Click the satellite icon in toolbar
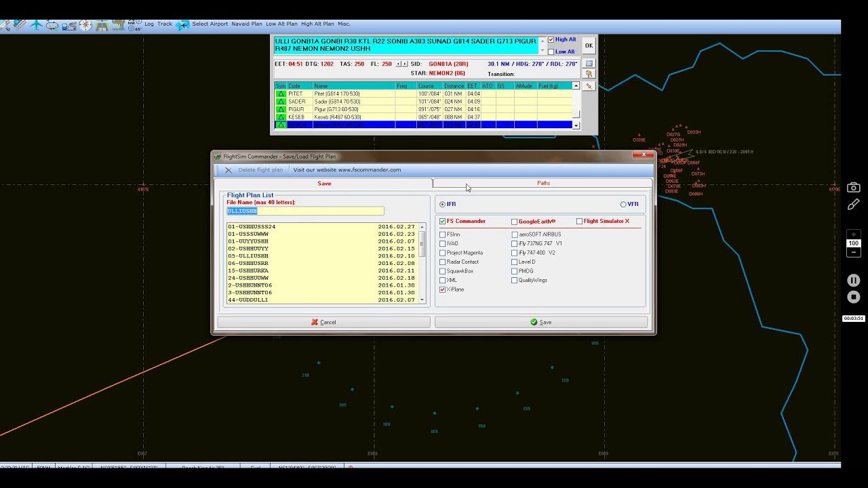The image size is (868, 488). coord(19,25)
